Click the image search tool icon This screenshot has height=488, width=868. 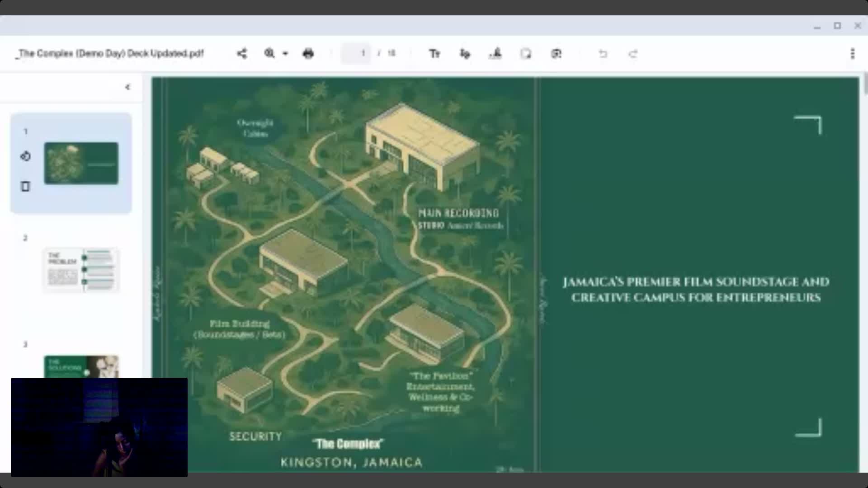pyautogui.click(x=556, y=54)
